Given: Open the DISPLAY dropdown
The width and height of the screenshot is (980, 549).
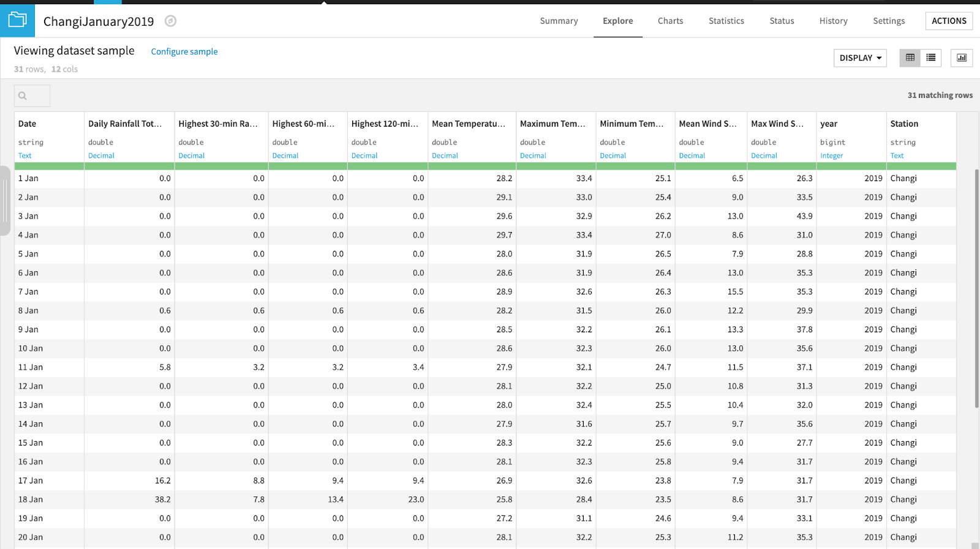Looking at the screenshot, I should pos(860,58).
